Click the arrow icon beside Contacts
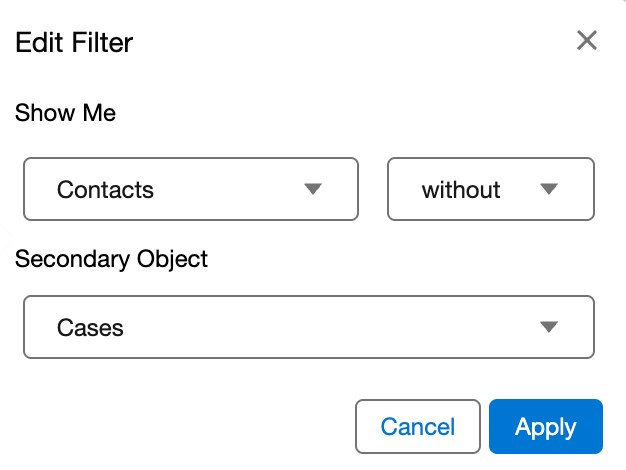Screen dimensions: 626x470 click(312, 189)
